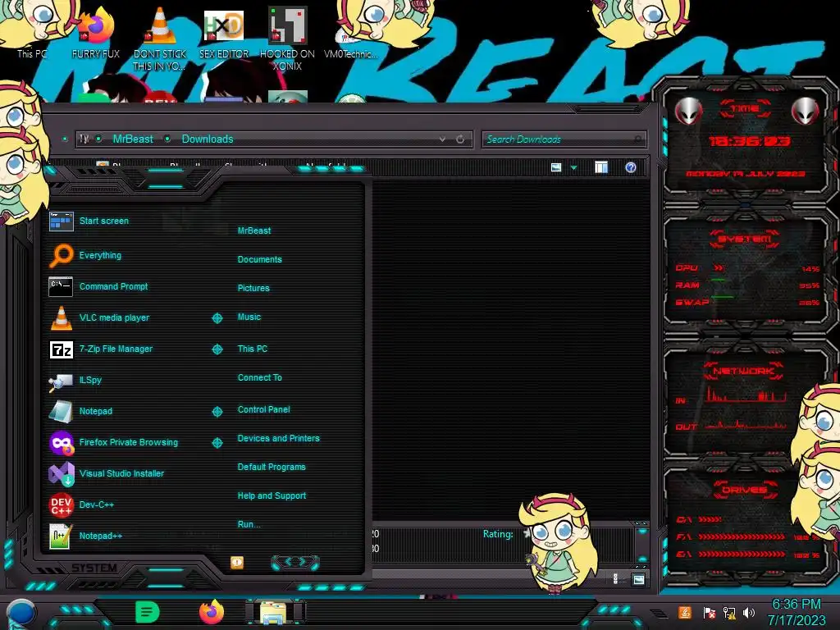Click Downloads breadcrumb in address bar
The height and width of the screenshot is (630, 840).
pyautogui.click(x=208, y=139)
